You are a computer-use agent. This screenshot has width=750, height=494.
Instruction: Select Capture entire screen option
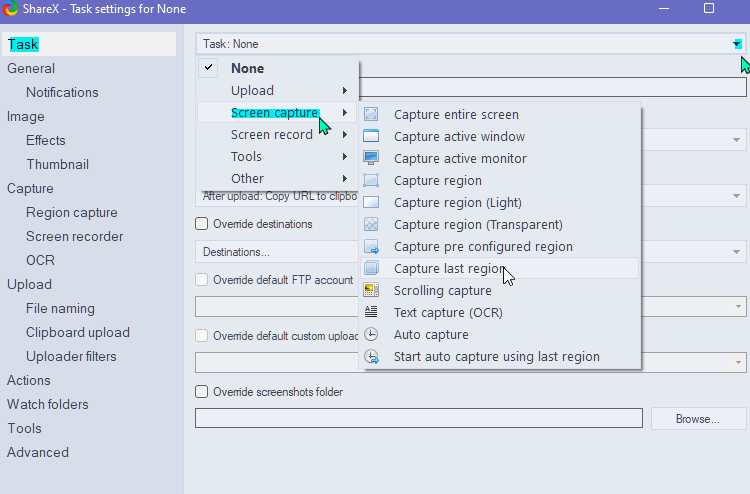[x=499, y=114]
